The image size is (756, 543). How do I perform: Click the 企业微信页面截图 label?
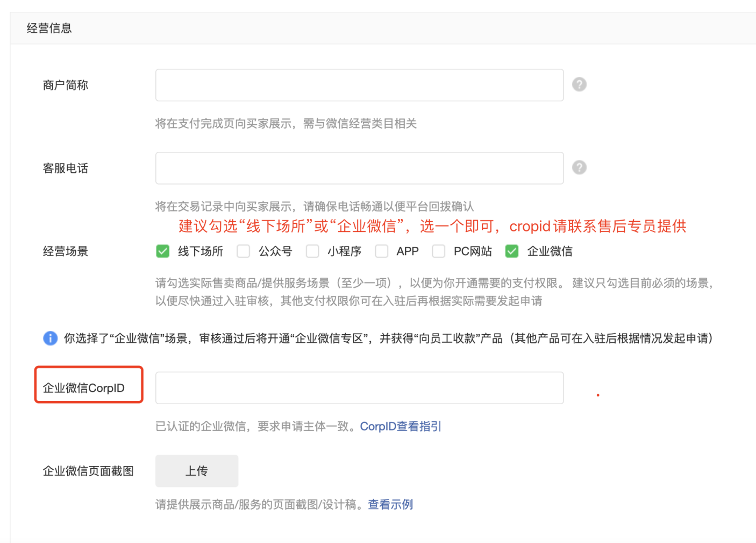pyautogui.click(x=88, y=471)
